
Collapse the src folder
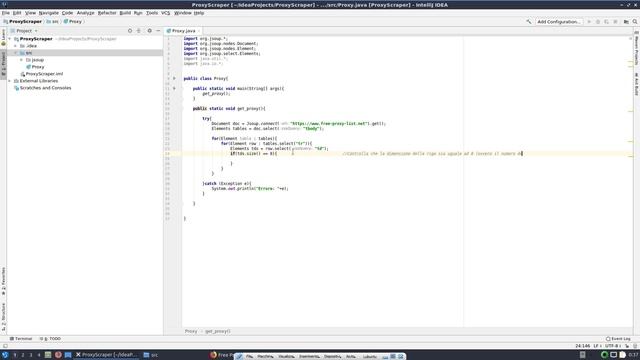tap(16, 53)
